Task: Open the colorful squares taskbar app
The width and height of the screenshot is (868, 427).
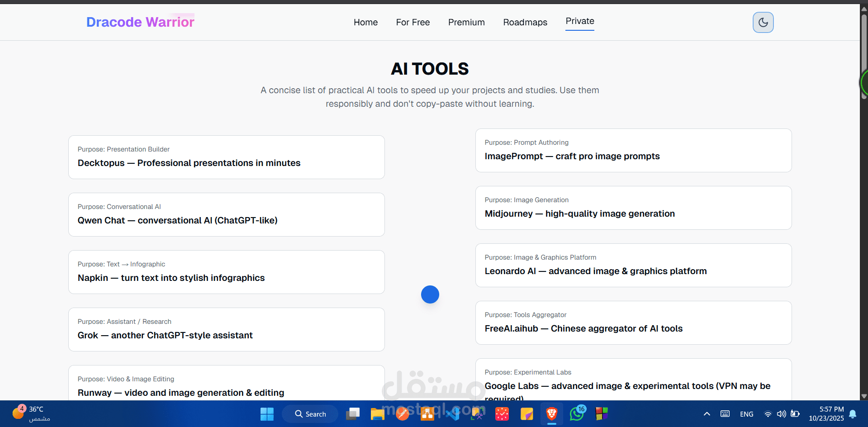Action: pos(602,414)
